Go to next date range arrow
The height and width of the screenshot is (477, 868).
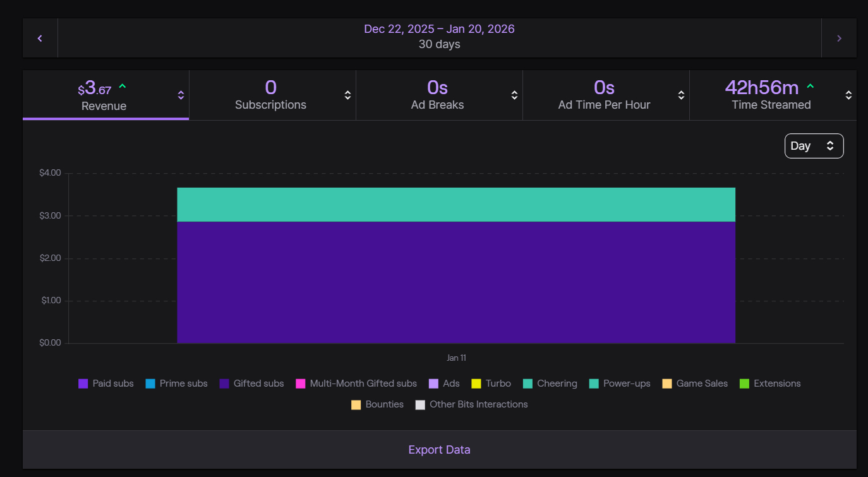[x=839, y=39]
